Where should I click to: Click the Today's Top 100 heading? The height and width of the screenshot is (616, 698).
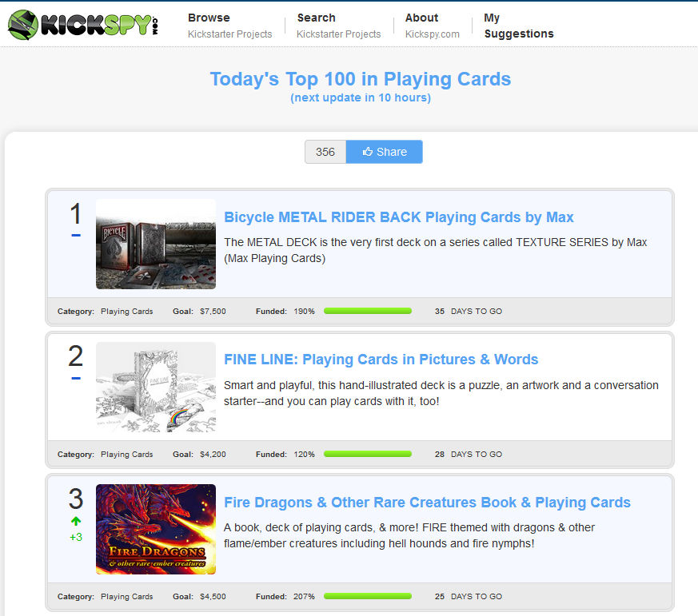pos(360,80)
